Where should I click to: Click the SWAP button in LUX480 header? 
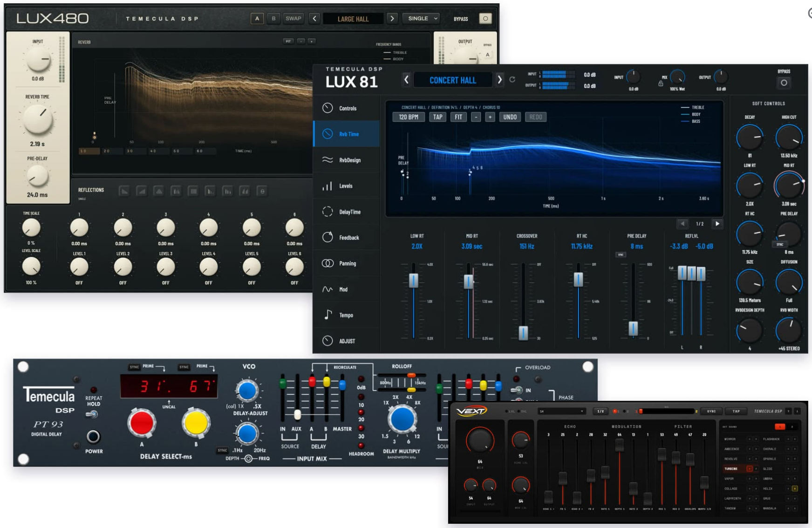(x=293, y=19)
